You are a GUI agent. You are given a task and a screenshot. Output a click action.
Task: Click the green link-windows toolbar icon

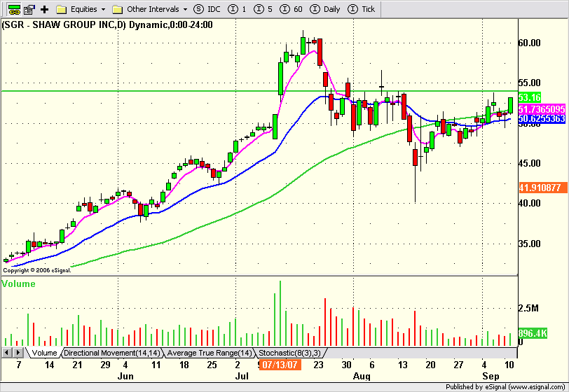pos(14,9)
